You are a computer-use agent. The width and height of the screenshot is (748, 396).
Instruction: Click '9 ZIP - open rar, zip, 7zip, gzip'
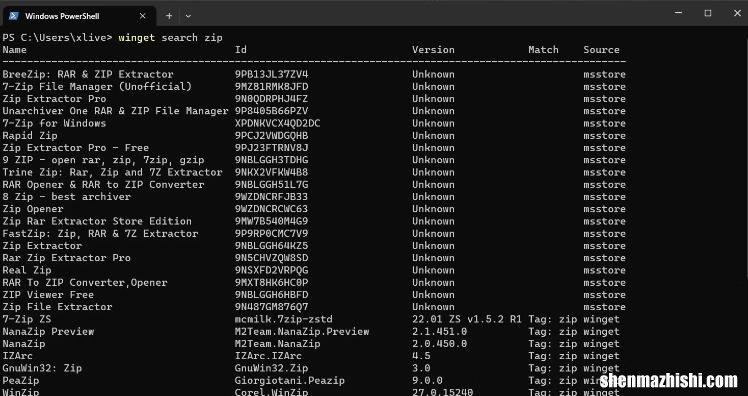click(103, 160)
